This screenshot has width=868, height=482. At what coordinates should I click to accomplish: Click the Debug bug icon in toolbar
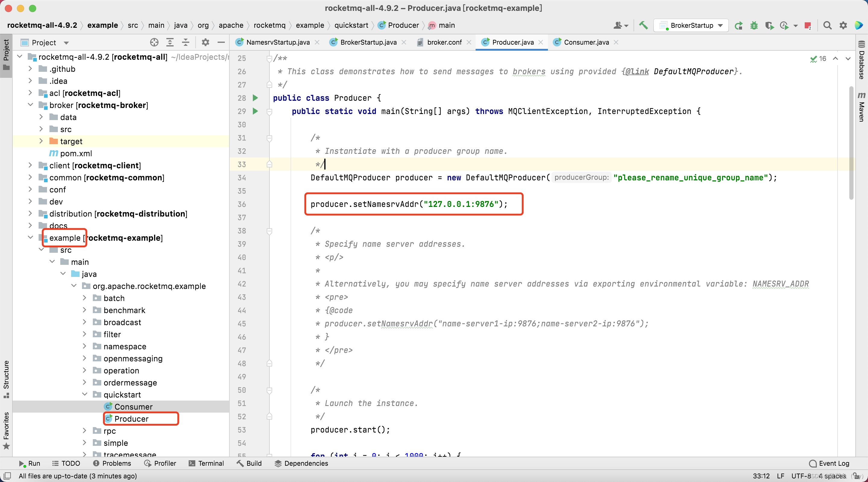[754, 25]
